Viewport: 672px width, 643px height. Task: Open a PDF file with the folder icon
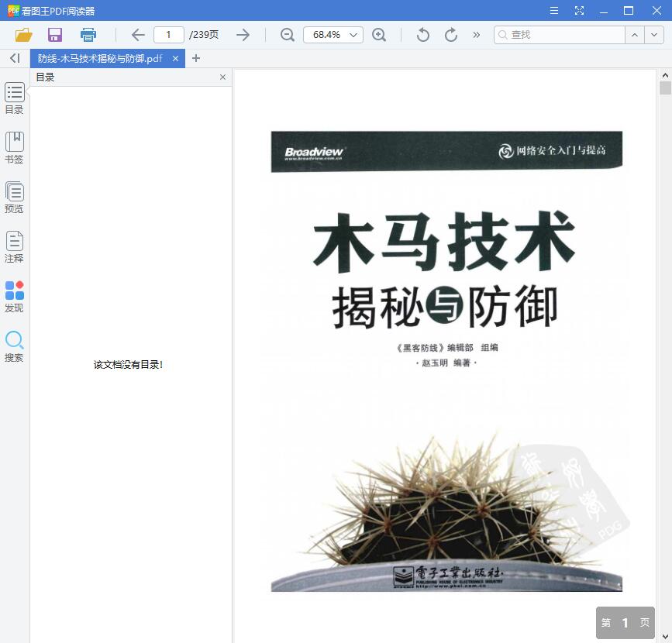pos(23,35)
